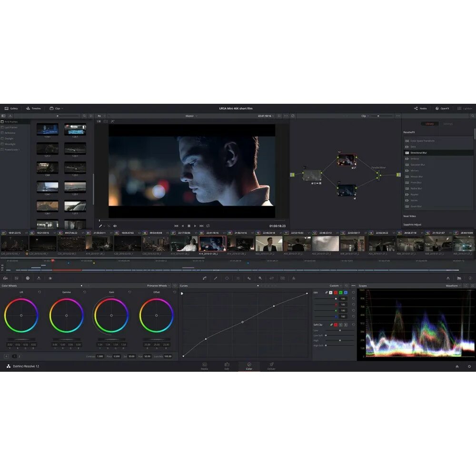Play the clip forward

click(195, 226)
